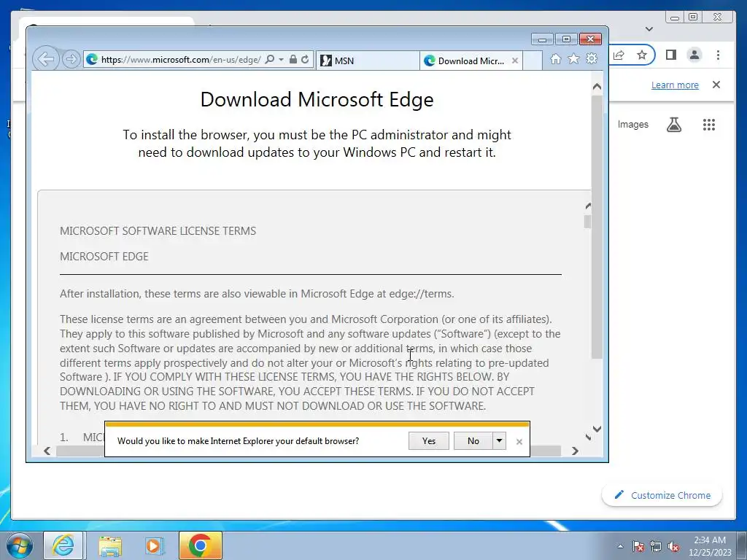The width and height of the screenshot is (747, 560).
Task: Open Internet Explorer tools gear menu
Action: point(592,58)
